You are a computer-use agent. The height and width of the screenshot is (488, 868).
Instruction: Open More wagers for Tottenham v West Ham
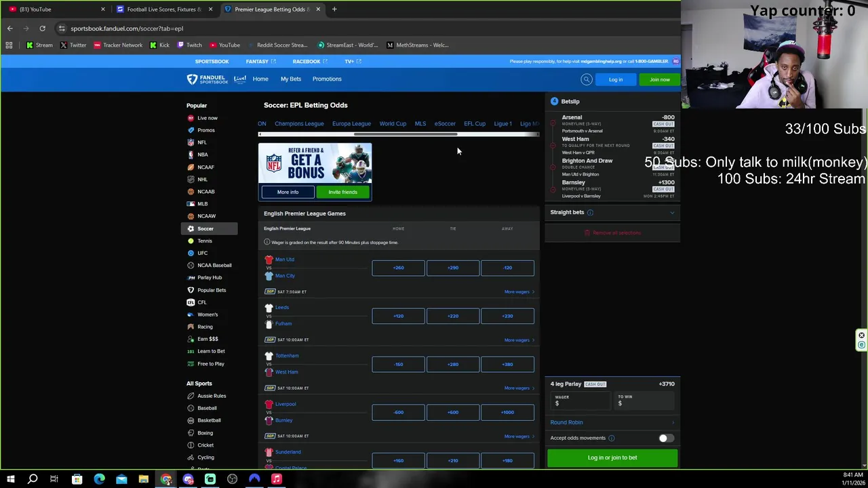coord(519,388)
